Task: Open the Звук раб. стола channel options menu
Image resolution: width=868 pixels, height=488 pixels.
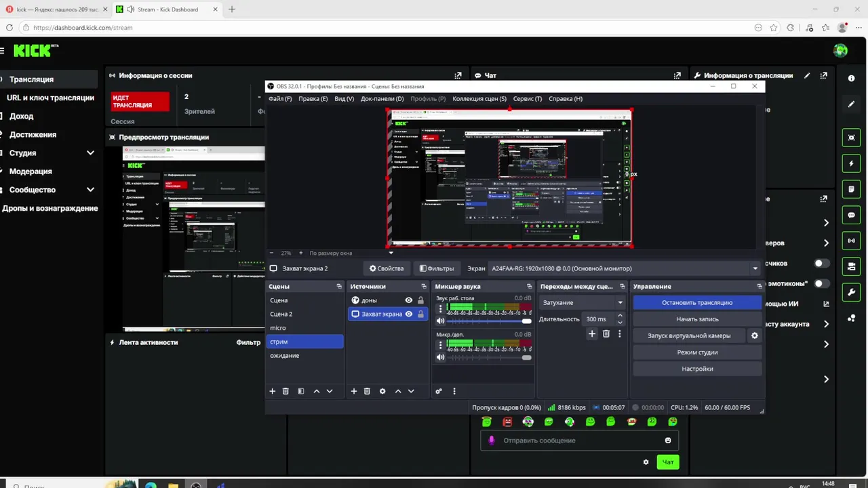Action: 440,309
